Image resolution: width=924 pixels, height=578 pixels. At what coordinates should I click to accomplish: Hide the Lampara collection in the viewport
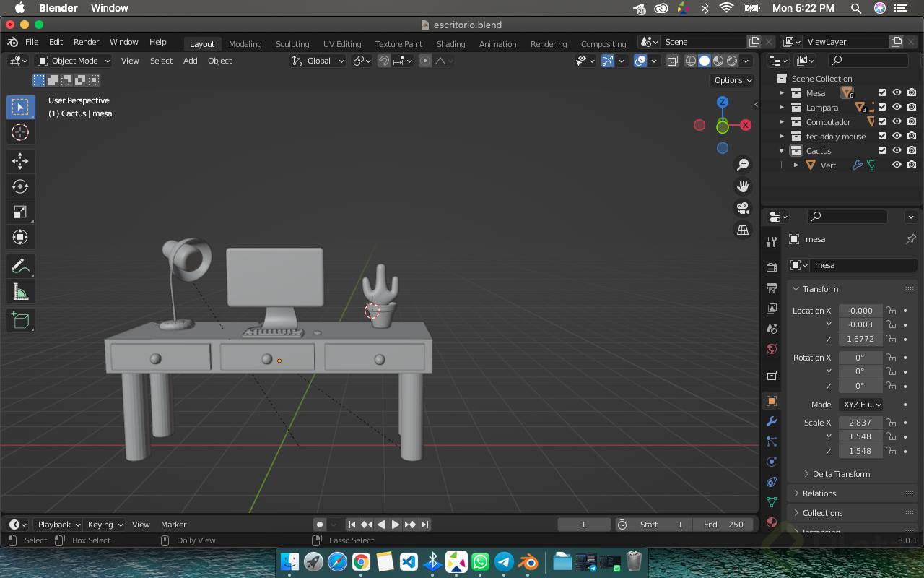click(x=897, y=107)
